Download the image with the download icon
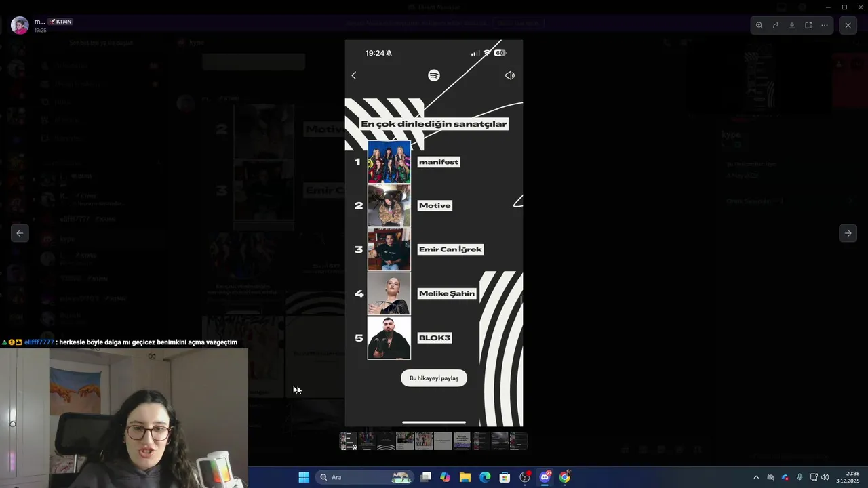868x488 pixels. pyautogui.click(x=792, y=25)
